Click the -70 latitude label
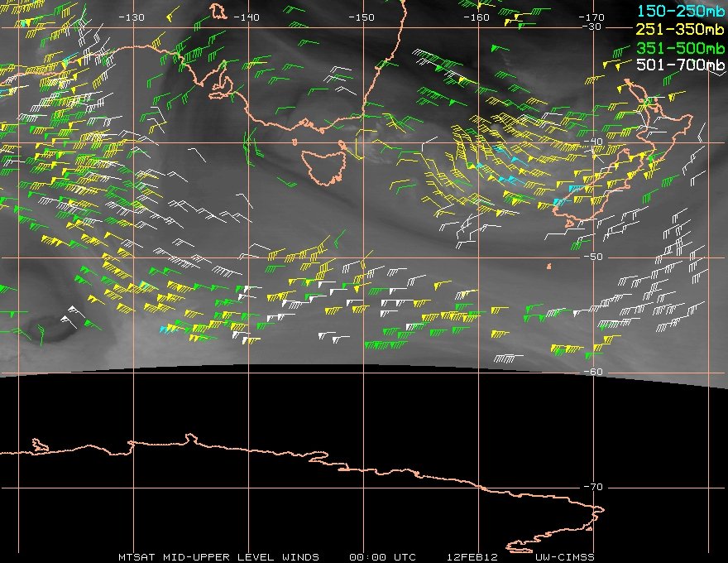Image resolution: width=728 pixels, height=563 pixels. click(x=593, y=488)
